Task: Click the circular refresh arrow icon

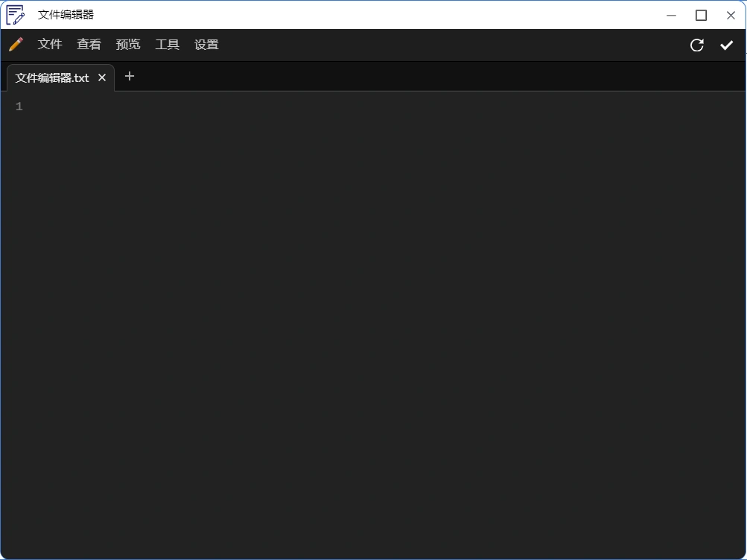Action: pos(697,45)
